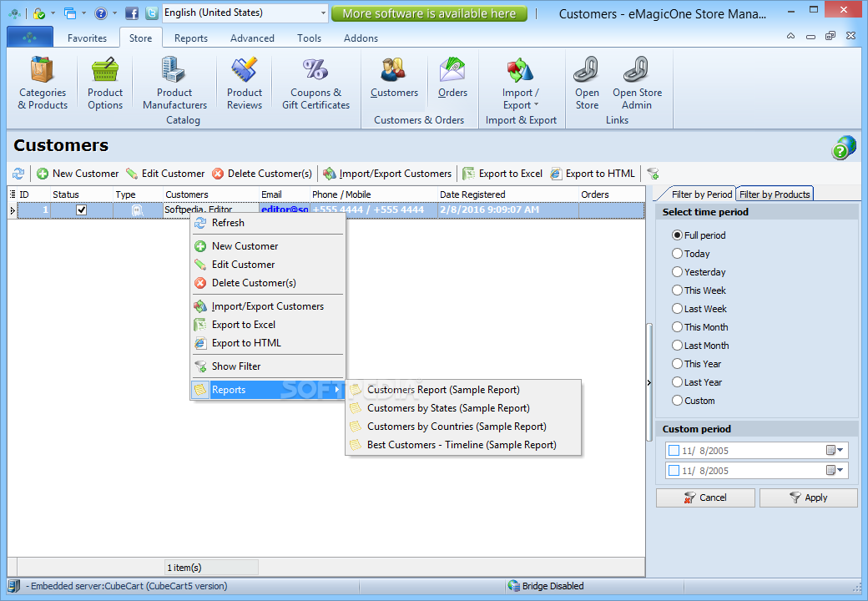868x601 pixels.
Task: Click the Email cell of Softpedia customer
Action: click(x=284, y=210)
